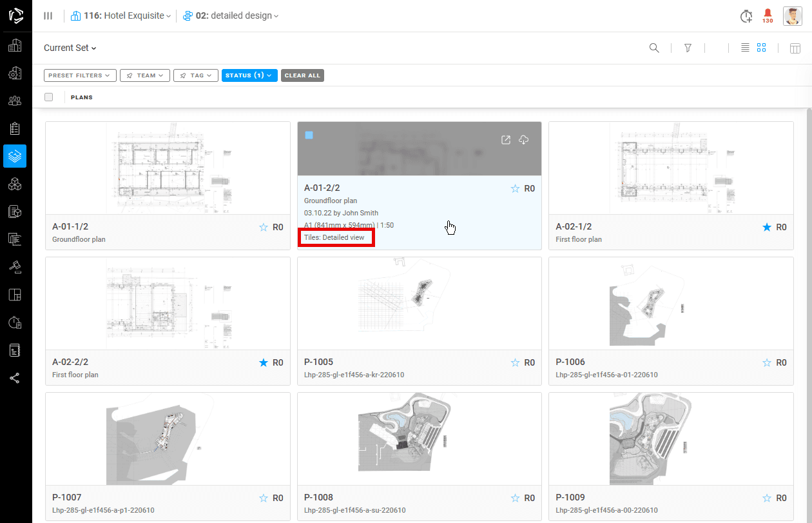Open the STATUS (1) filter dropdown

249,75
